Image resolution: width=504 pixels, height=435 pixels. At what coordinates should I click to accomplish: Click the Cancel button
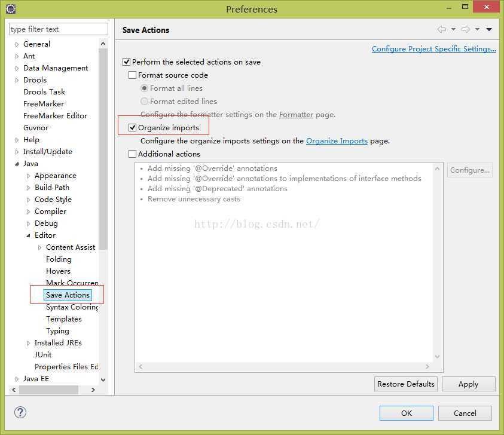point(465,413)
